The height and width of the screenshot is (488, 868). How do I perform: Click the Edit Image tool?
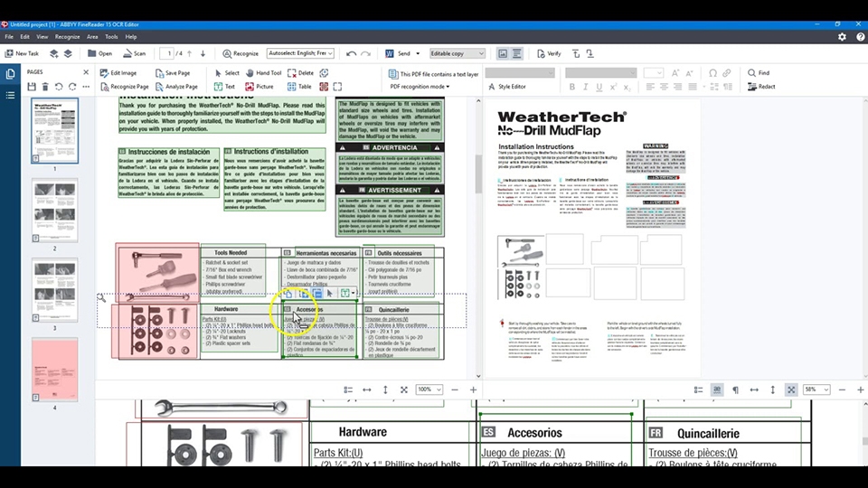point(118,73)
